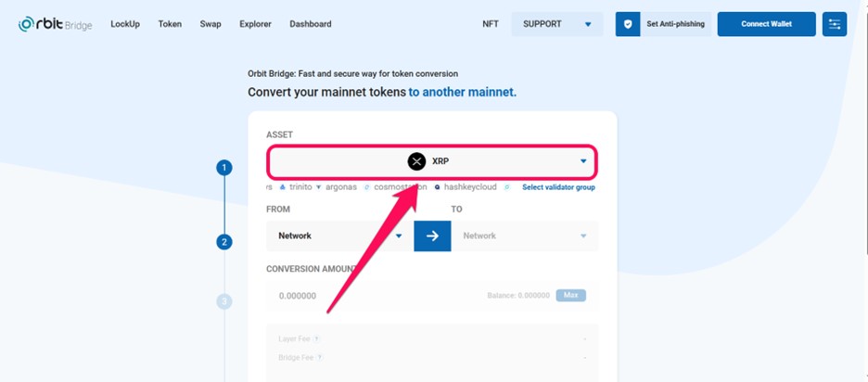Click the XRP coin icon
Viewport: 868px width, 382px height.
pyautogui.click(x=416, y=161)
